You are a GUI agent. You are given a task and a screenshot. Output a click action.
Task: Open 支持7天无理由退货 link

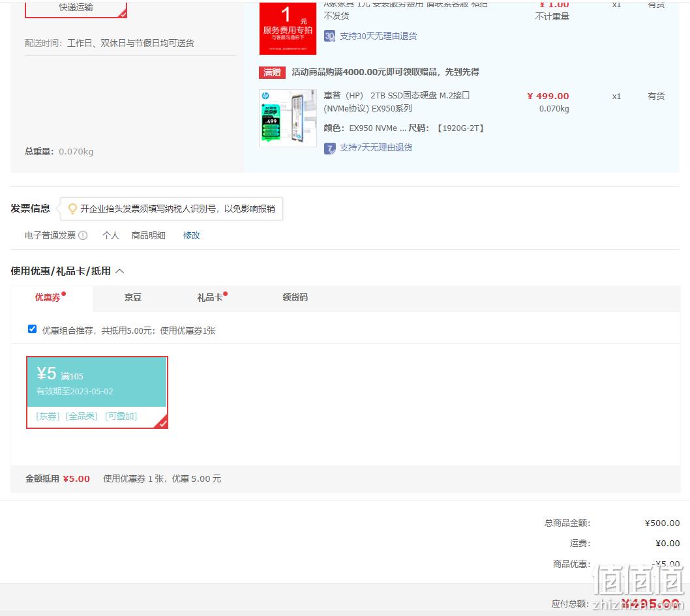tap(376, 148)
